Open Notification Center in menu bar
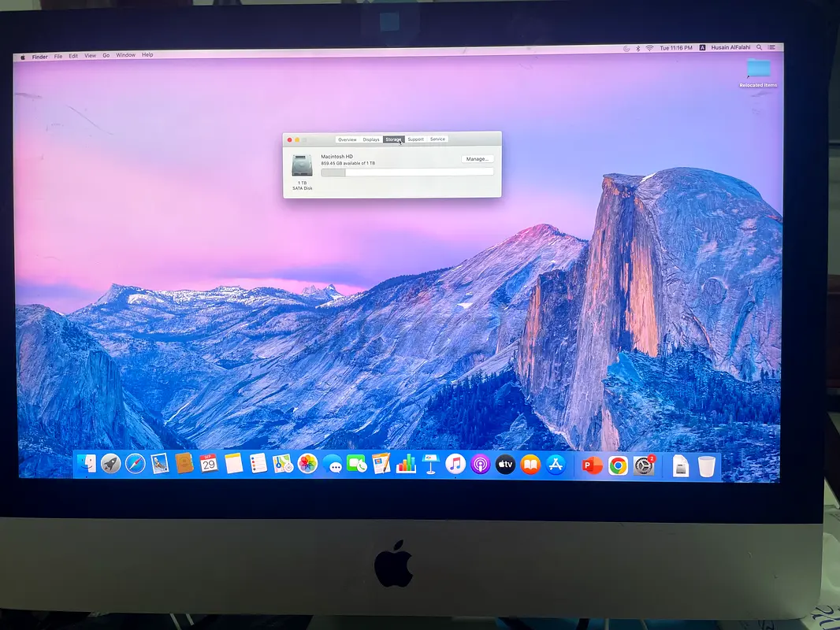 (x=772, y=47)
